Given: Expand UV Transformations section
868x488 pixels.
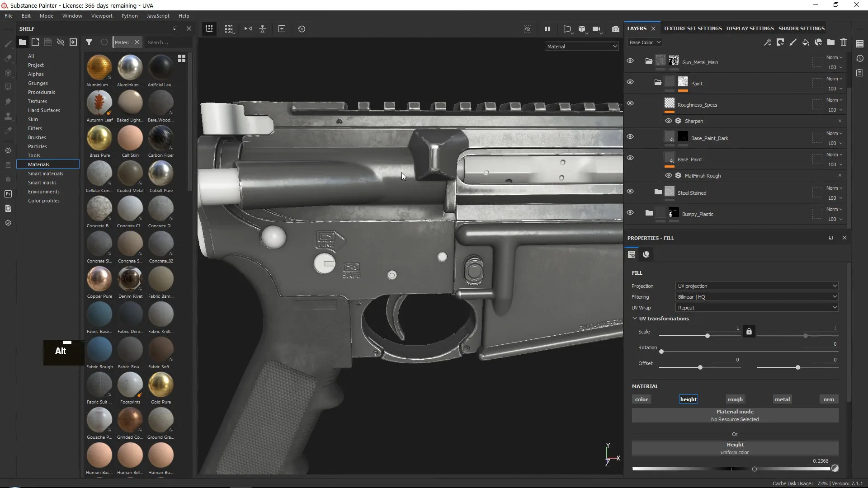Looking at the screenshot, I should (x=635, y=318).
